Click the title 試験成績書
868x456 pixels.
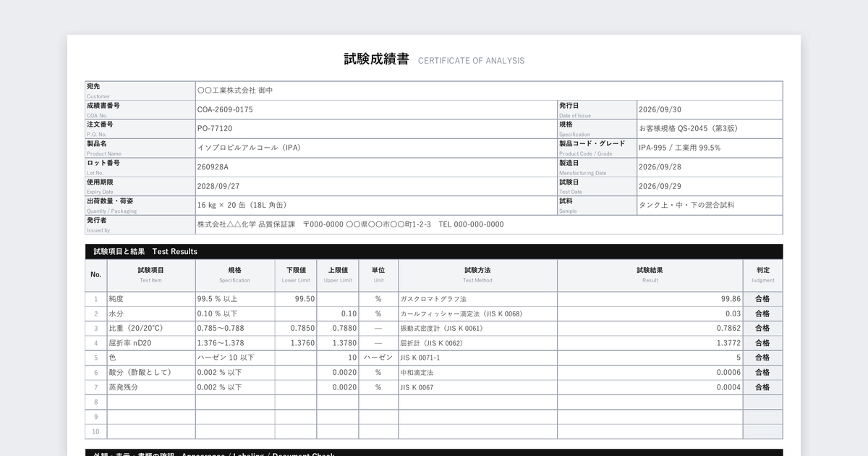click(376, 59)
